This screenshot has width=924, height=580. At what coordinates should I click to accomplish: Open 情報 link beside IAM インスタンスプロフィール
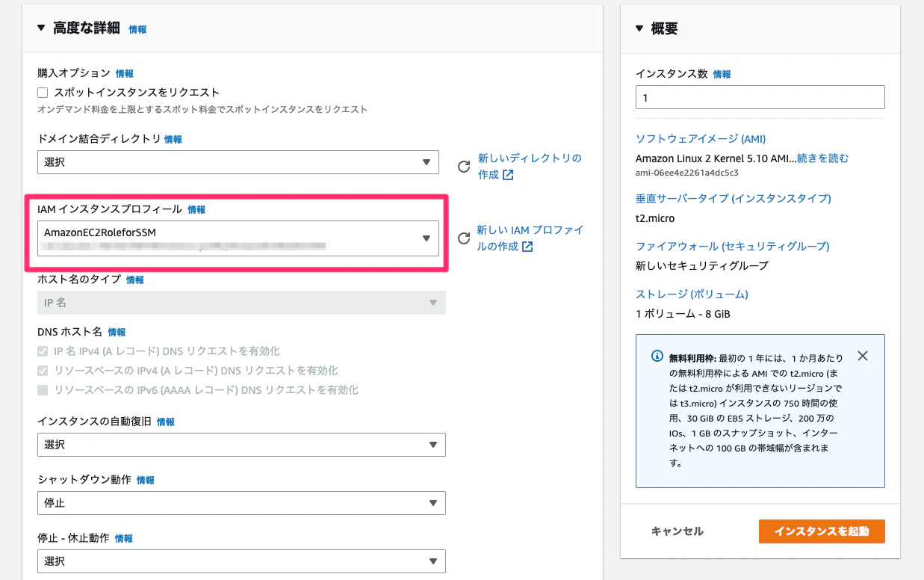pyautogui.click(x=196, y=209)
